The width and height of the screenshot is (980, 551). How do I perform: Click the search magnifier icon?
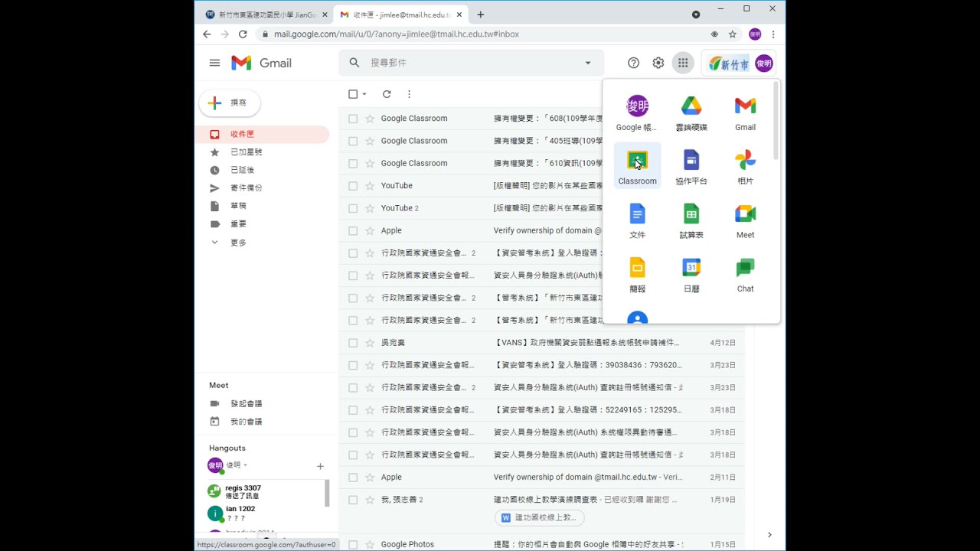[354, 63]
